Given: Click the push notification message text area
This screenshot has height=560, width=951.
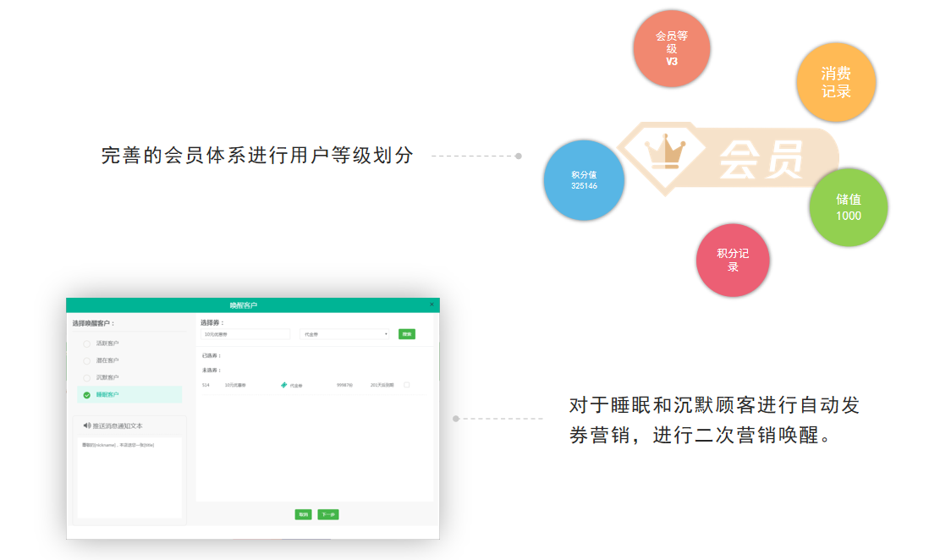Looking at the screenshot, I should pyautogui.click(x=129, y=476).
